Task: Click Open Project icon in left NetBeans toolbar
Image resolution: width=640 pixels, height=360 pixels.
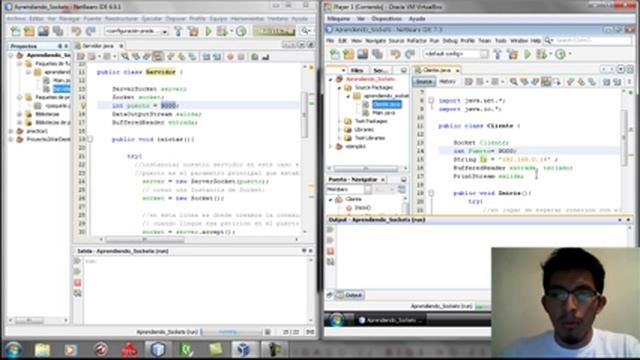Action: click(x=43, y=31)
